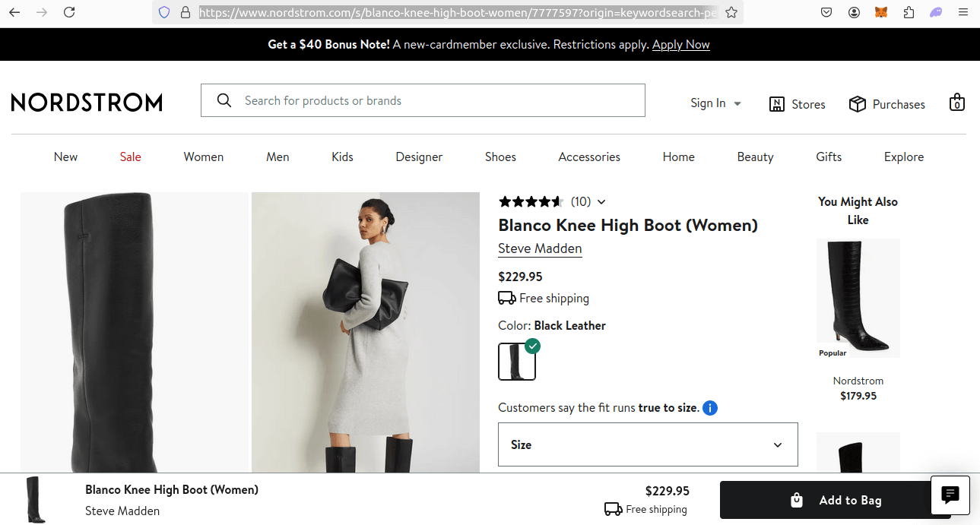The width and height of the screenshot is (980, 525).
Task: Open the Beauty menu
Action: [755, 157]
